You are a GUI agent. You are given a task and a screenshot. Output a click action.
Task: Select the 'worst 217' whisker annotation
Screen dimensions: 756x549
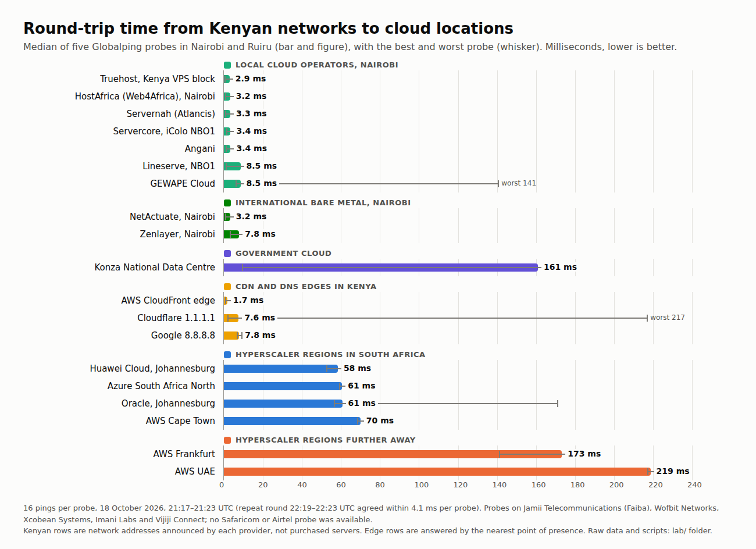(668, 318)
